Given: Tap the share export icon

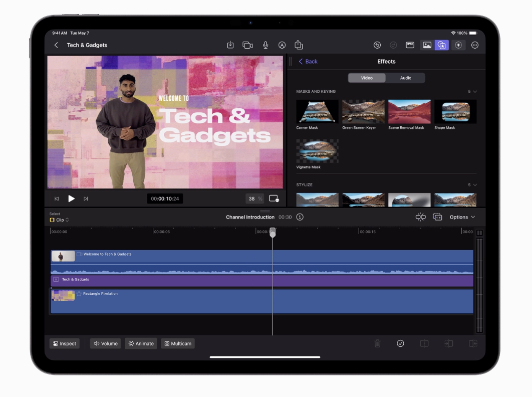Looking at the screenshot, I should pyautogui.click(x=299, y=45).
